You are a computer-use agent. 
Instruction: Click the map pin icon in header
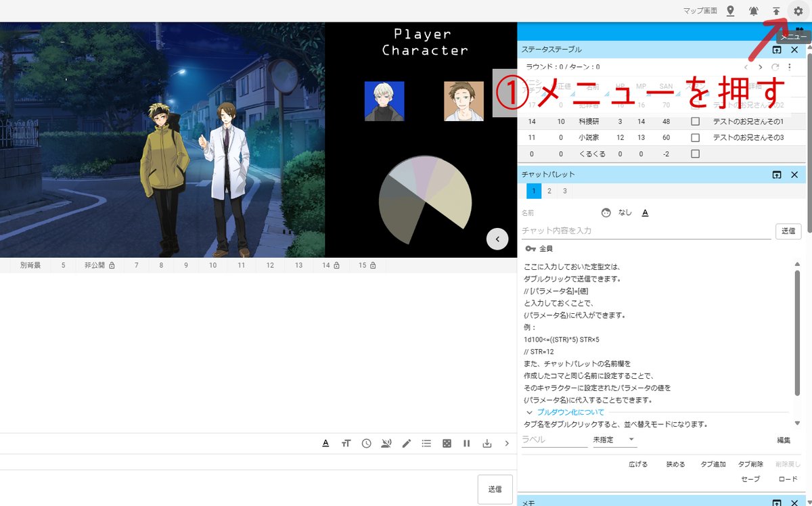tap(730, 11)
